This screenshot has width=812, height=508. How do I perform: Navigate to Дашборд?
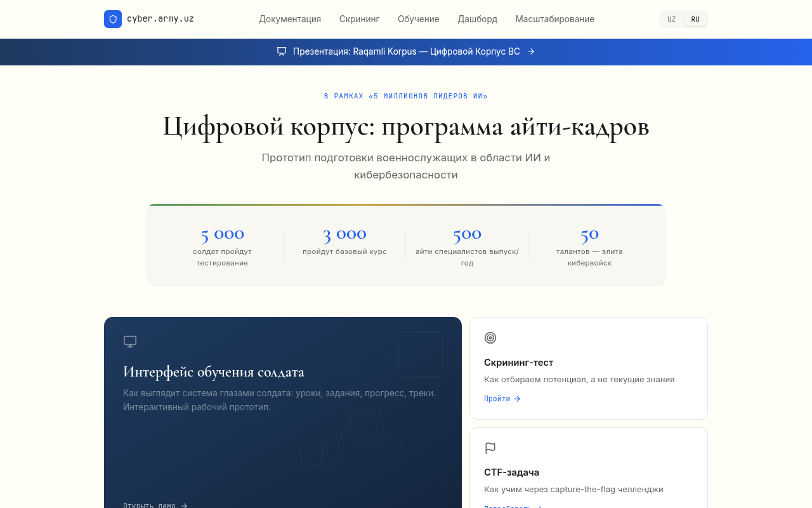click(x=478, y=19)
